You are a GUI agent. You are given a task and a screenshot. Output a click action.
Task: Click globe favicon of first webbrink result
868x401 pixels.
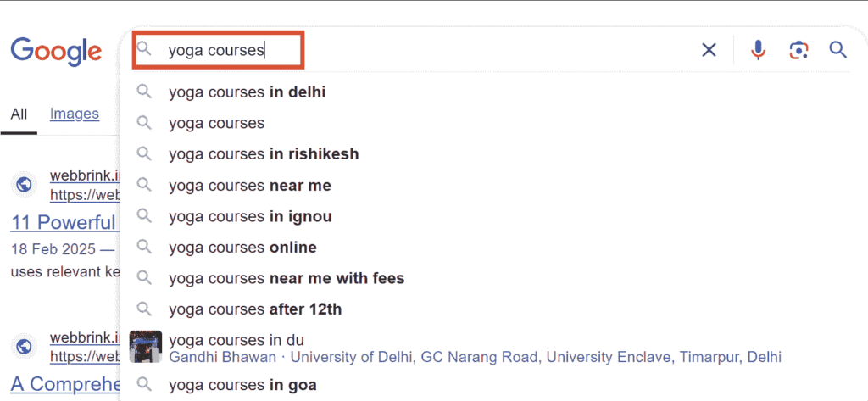24,185
